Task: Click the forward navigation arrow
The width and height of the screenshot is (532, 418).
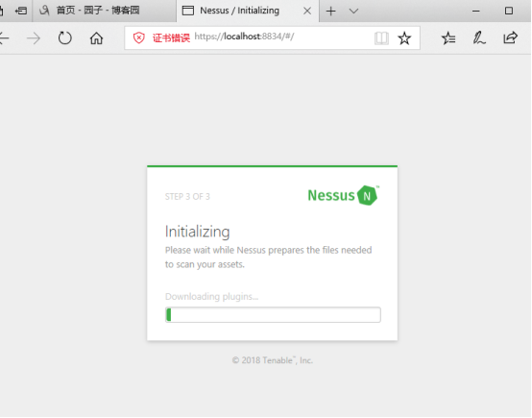Action: coord(34,38)
